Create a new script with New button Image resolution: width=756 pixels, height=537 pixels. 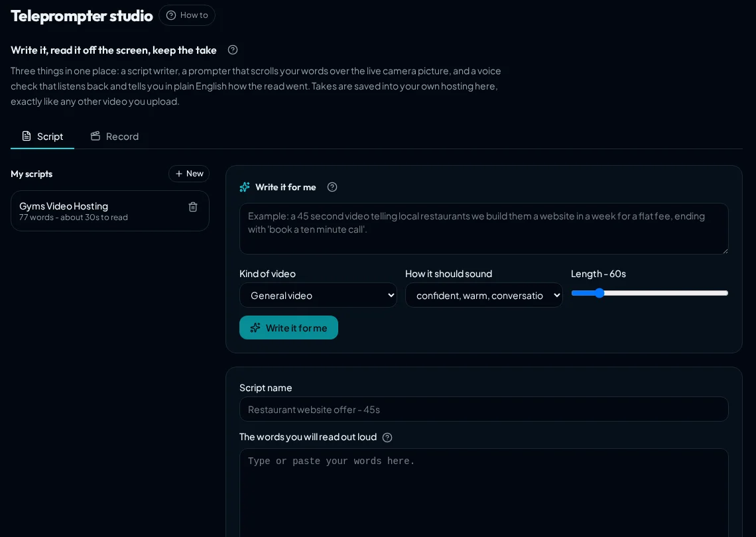pos(189,174)
